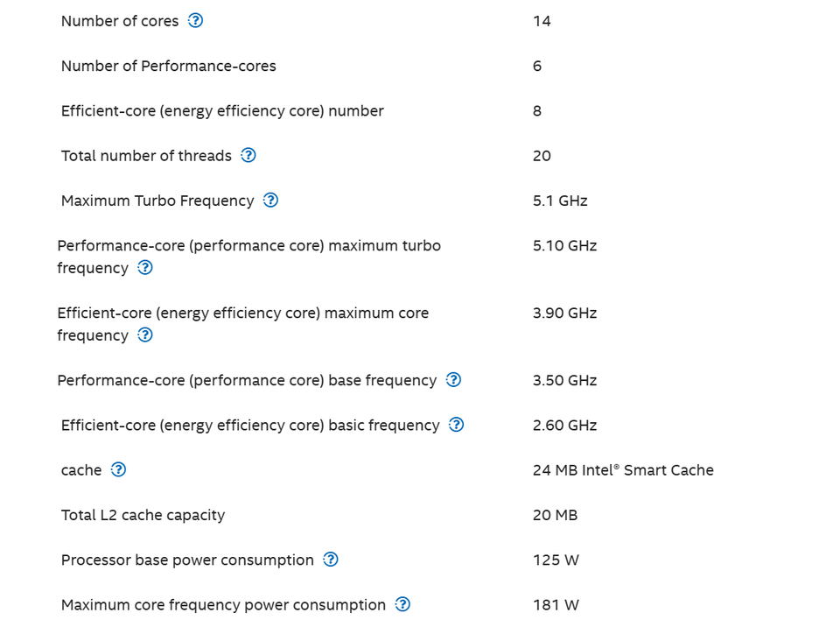The height and width of the screenshot is (634, 840).
Task: Click the 181 W power value
Action: (556, 605)
